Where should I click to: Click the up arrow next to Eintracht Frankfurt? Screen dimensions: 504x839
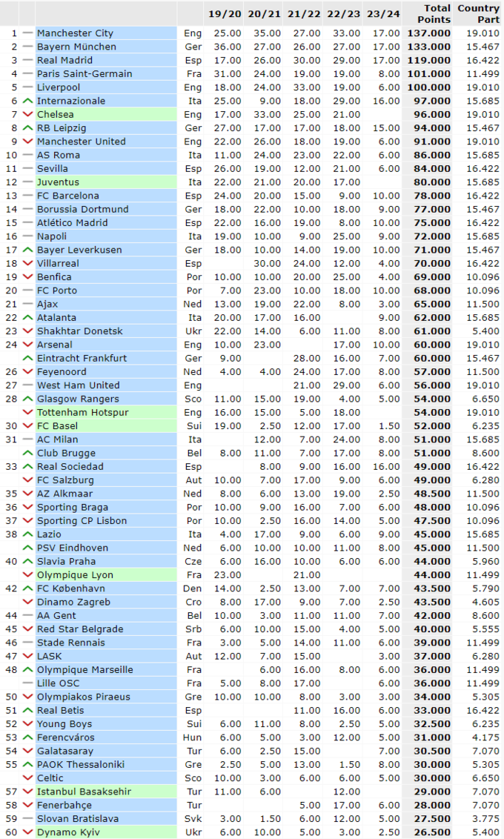tap(27, 358)
